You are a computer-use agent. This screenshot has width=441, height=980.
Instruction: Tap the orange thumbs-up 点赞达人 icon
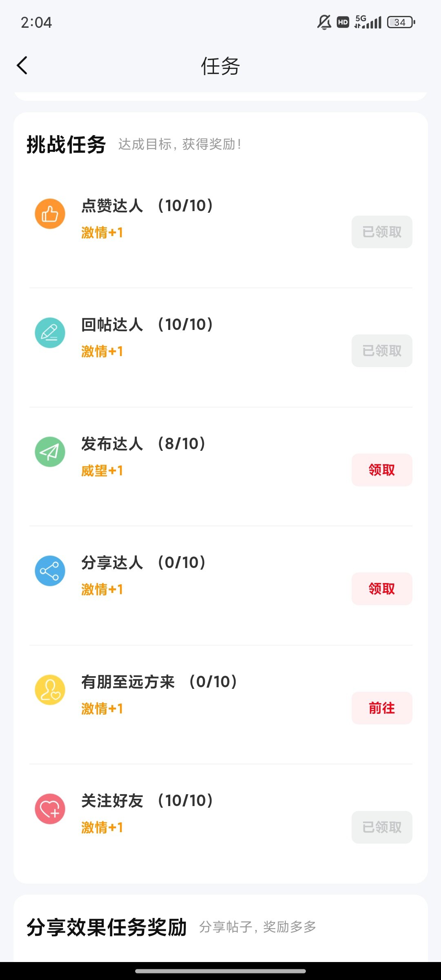tap(50, 214)
